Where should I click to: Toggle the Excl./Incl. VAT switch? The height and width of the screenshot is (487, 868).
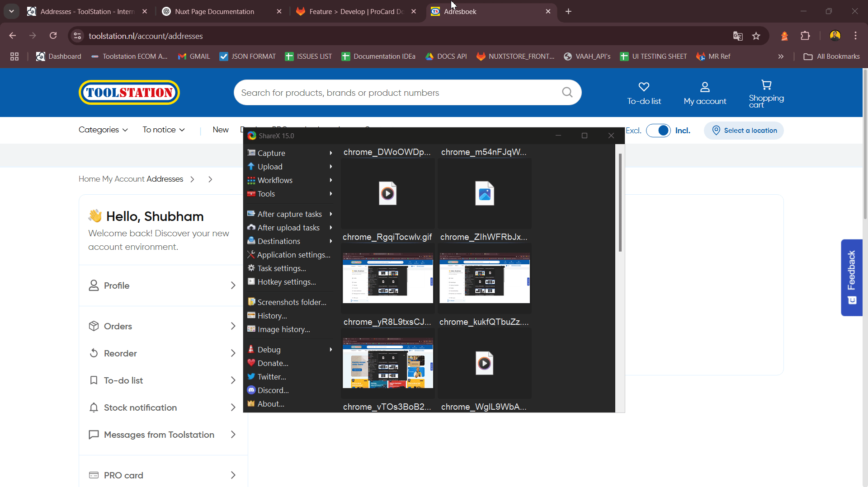[x=658, y=131]
